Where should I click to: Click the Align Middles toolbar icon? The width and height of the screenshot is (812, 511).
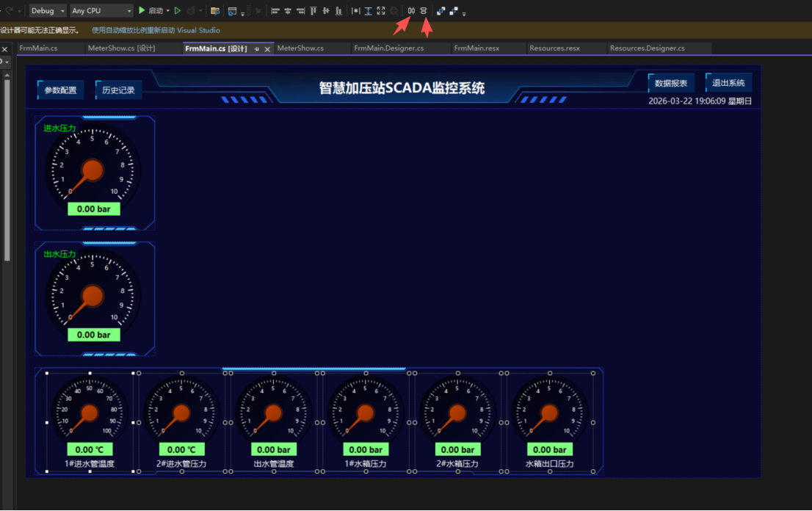pyautogui.click(x=326, y=11)
